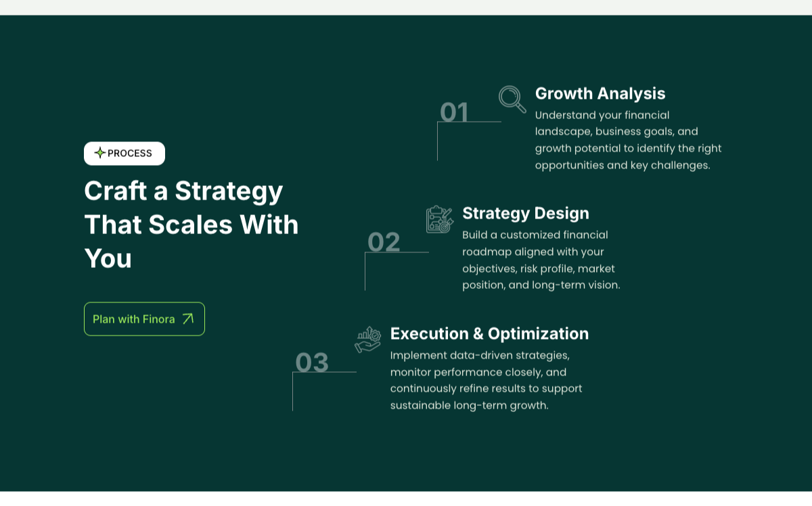This screenshot has width=812, height=506.
Task: Click the Craft a Strategy headline text
Action: pyautogui.click(x=191, y=225)
